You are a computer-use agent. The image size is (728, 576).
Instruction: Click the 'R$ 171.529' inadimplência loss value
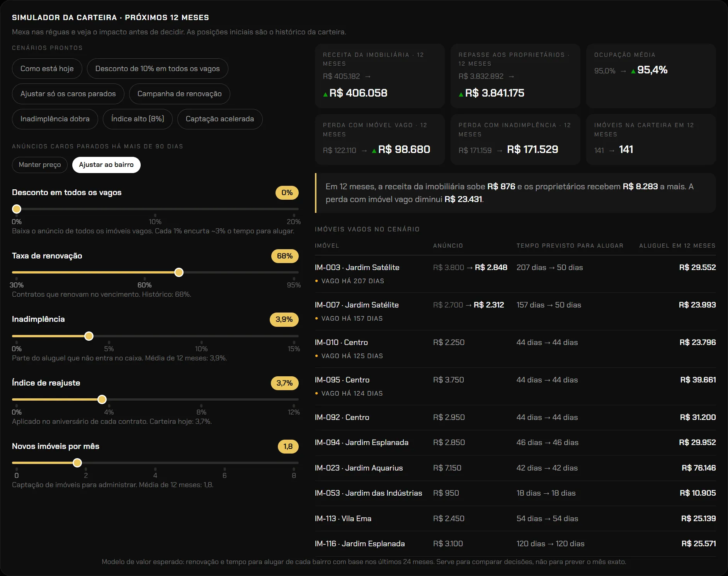532,150
